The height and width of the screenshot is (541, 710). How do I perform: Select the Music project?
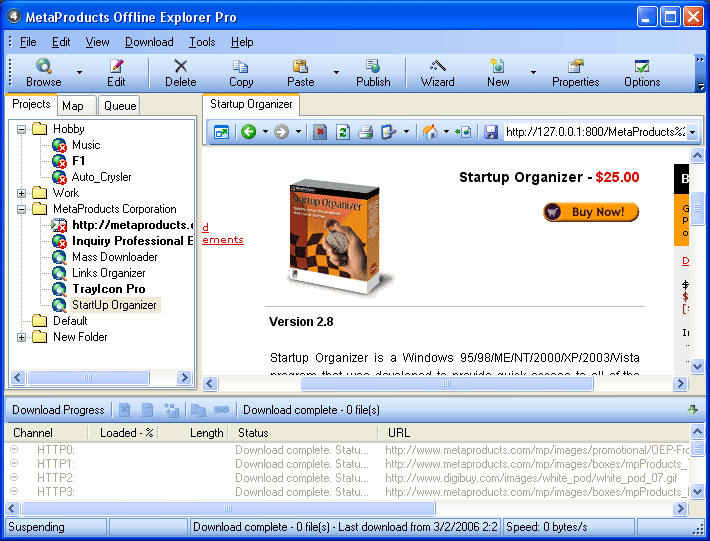click(86, 145)
